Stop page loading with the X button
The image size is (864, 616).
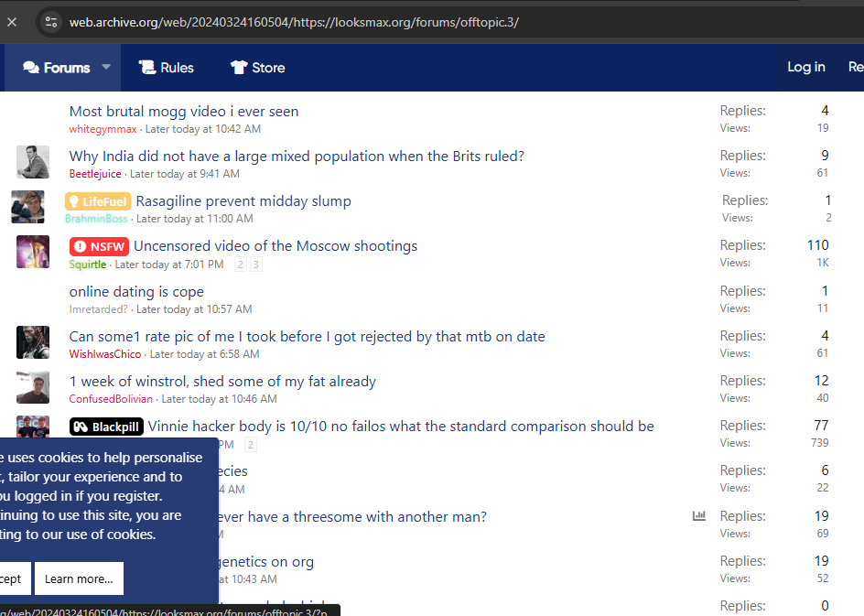point(12,22)
